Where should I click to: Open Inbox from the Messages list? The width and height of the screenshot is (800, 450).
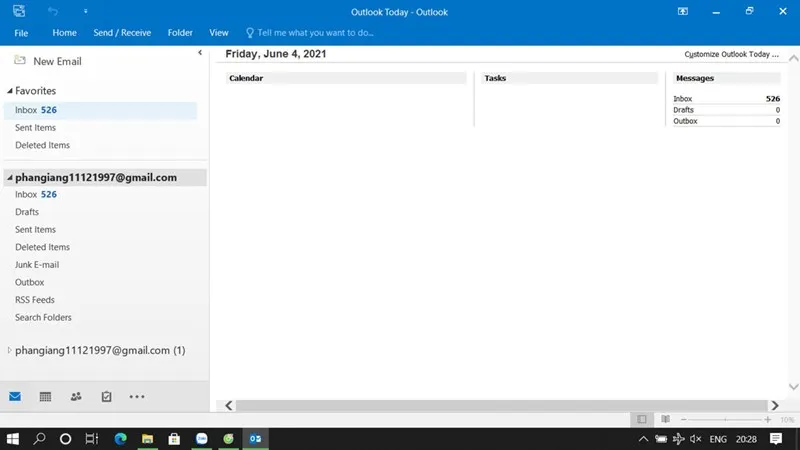point(683,99)
